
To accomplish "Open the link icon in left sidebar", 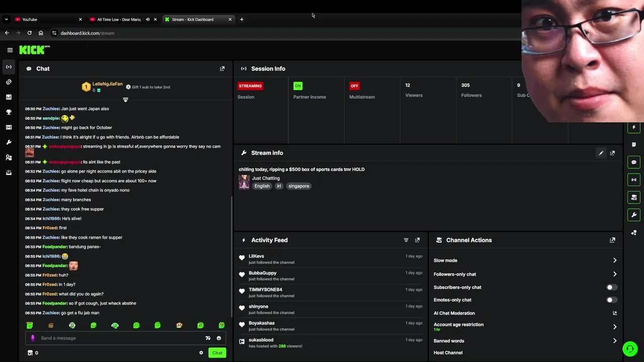I will (x=9, y=82).
